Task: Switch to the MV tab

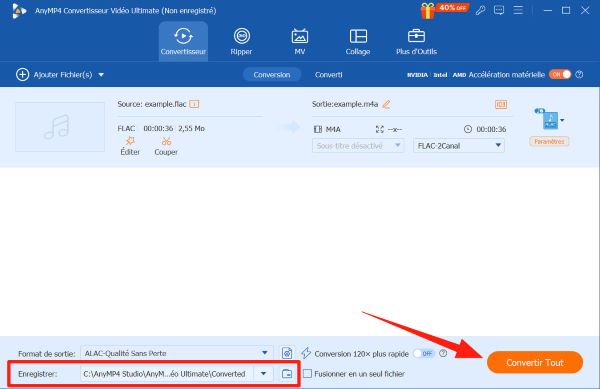Action: point(300,41)
